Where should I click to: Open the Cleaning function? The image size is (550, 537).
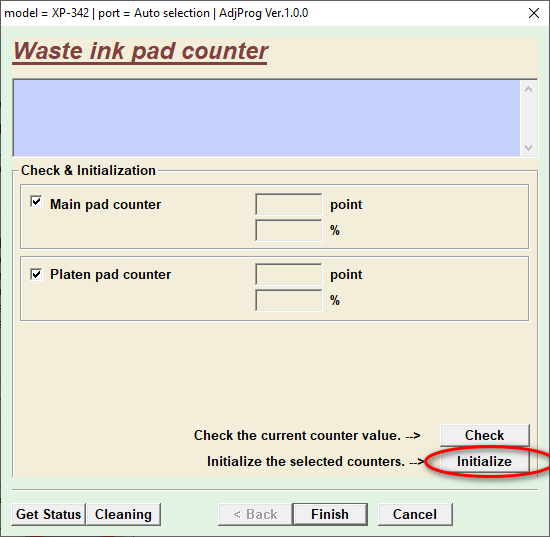click(x=123, y=515)
